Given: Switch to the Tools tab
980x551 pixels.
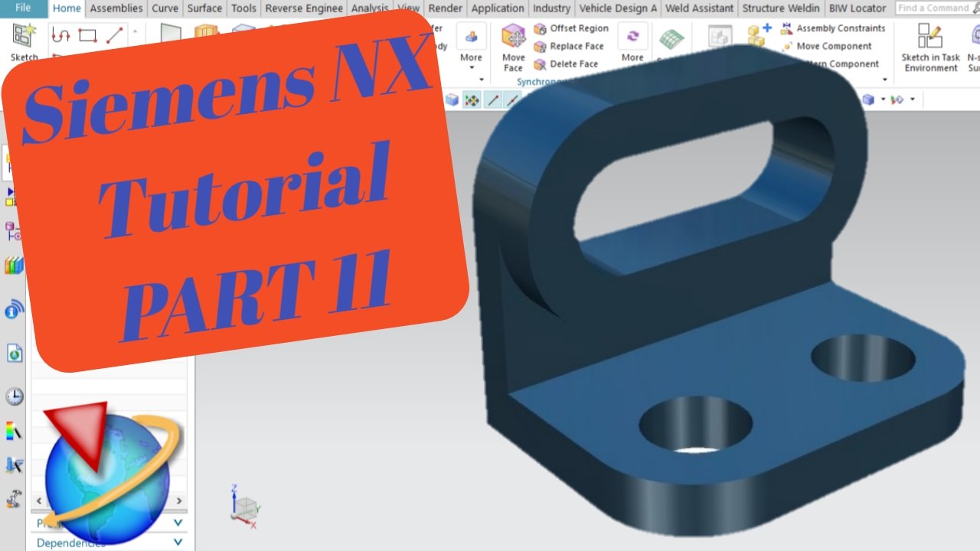Looking at the screenshot, I should point(243,8).
